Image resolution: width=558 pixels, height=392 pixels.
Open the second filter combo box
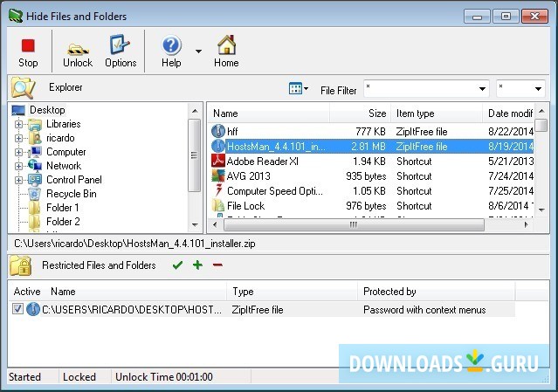point(520,88)
